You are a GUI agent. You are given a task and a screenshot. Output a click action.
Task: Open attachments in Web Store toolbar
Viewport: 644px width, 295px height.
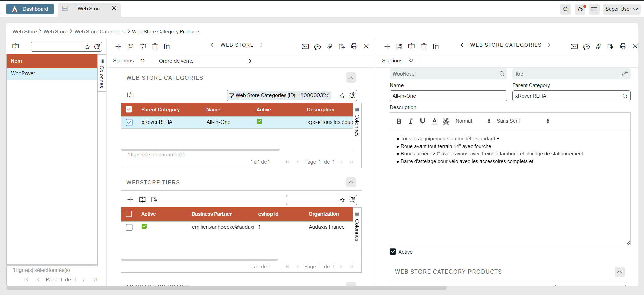coord(330,47)
